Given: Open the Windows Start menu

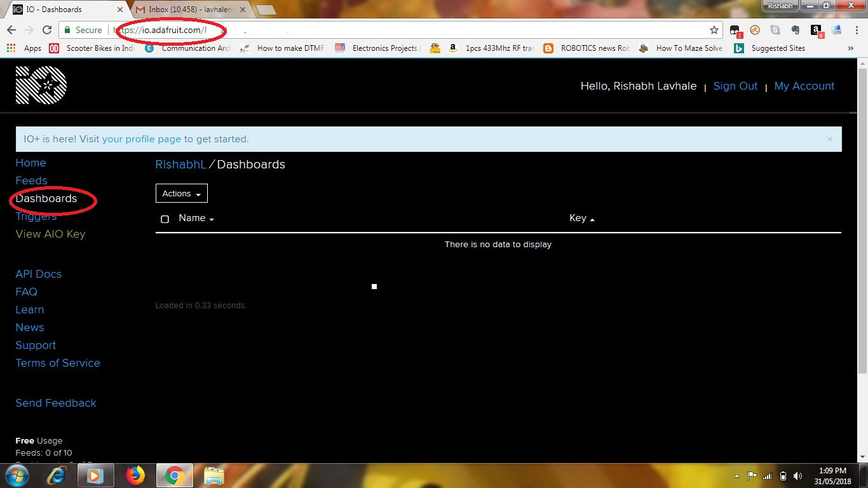Looking at the screenshot, I should point(18,475).
